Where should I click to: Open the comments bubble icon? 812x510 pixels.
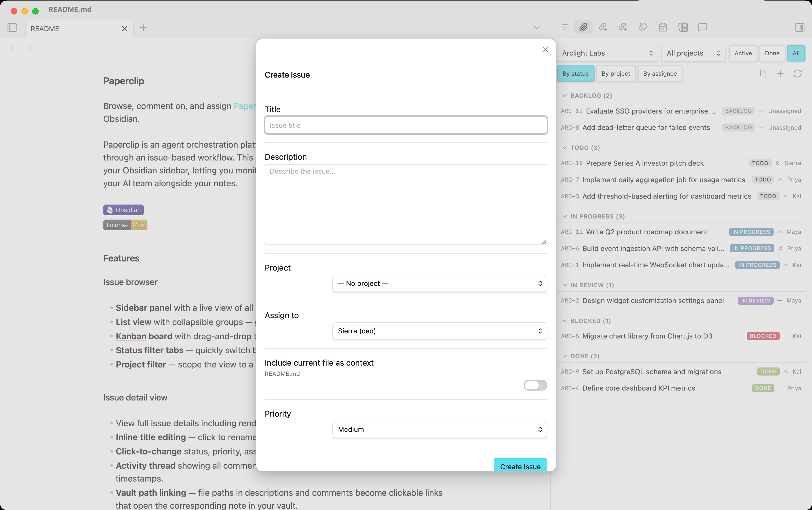click(702, 27)
